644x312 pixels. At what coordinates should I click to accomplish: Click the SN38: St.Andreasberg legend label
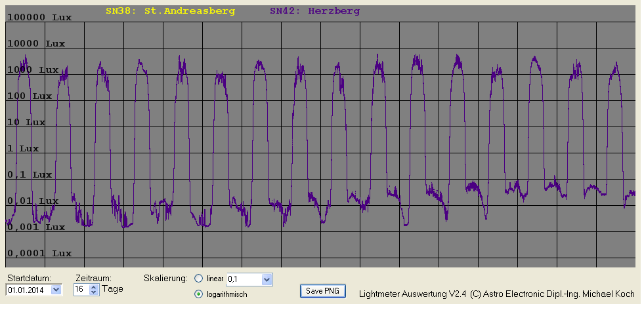click(x=170, y=11)
